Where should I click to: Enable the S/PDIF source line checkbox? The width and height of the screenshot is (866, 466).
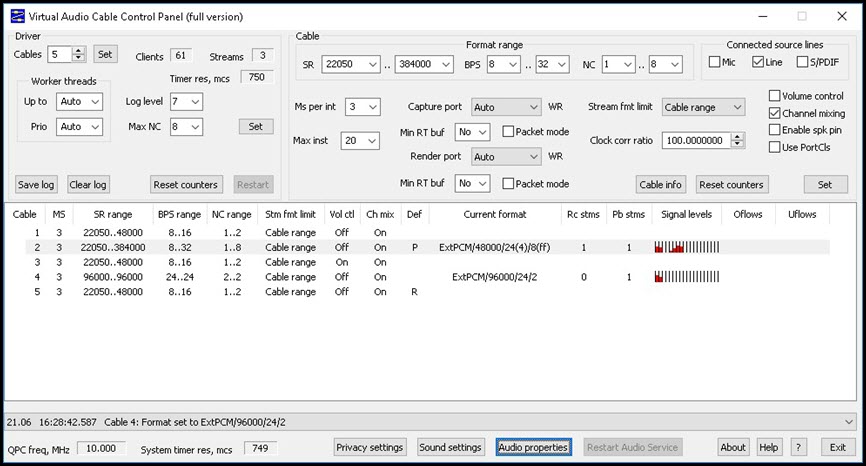(x=802, y=62)
